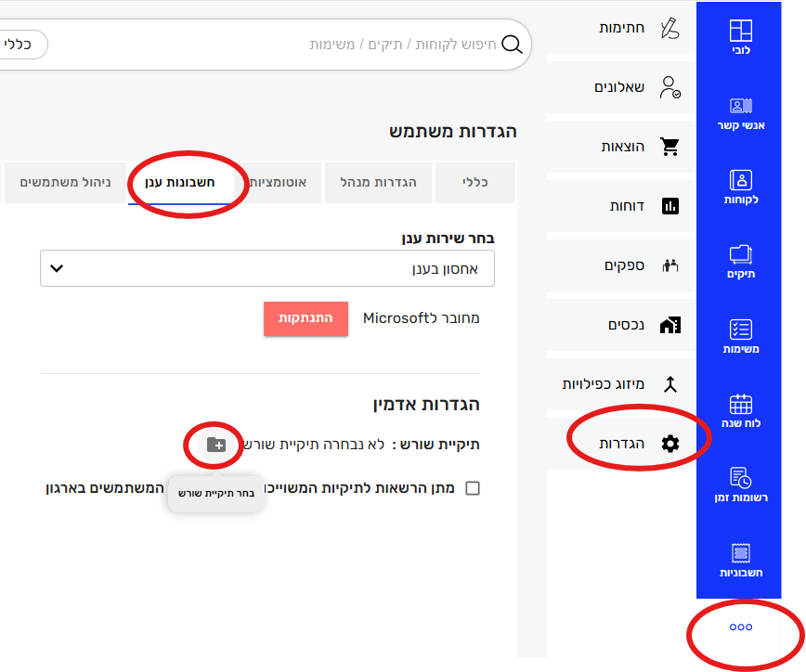This screenshot has width=806, height=672.
Task: Click the dropdown chevron arrow
Action: 57,268
